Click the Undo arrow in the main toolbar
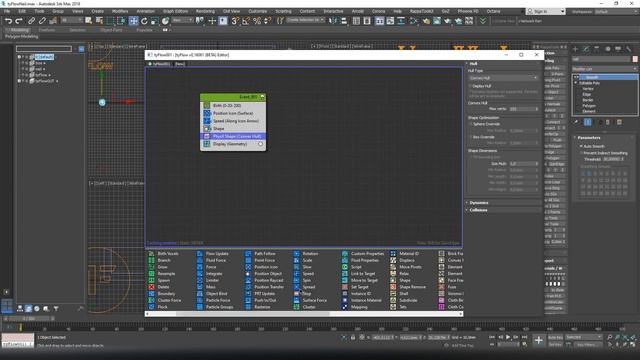Screen dimensions: 640x360 (8, 20)
